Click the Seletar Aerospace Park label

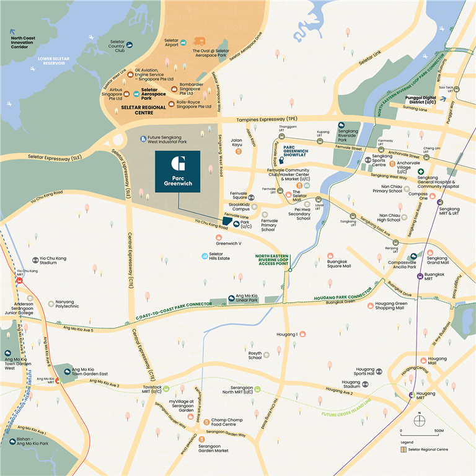153,94
